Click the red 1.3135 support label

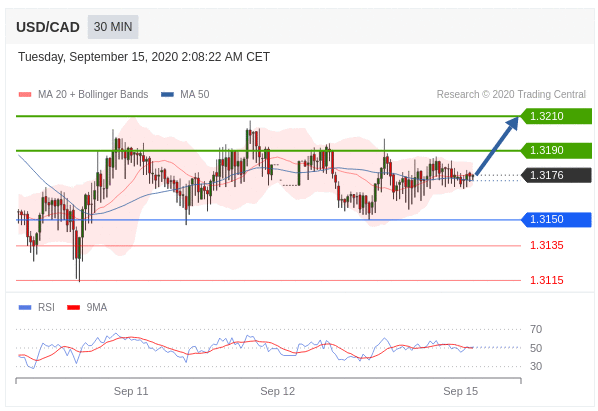click(547, 245)
